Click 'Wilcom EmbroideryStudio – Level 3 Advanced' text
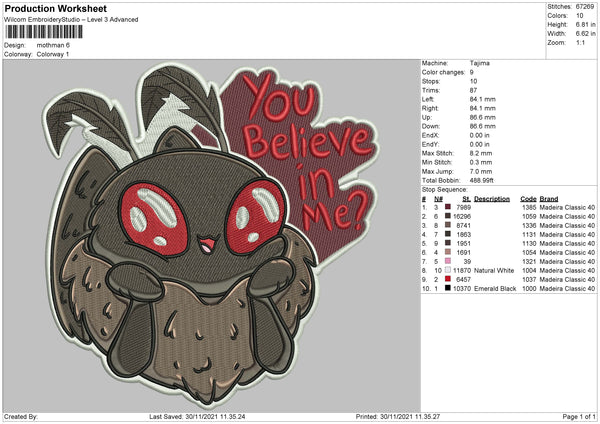The width and height of the screenshot is (600, 424). (x=71, y=20)
